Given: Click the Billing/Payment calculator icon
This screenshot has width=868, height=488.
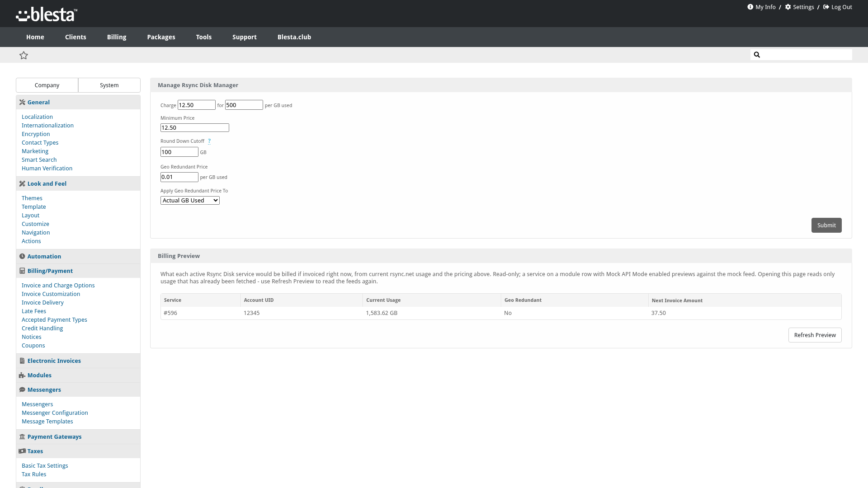Looking at the screenshot, I should [22, 271].
